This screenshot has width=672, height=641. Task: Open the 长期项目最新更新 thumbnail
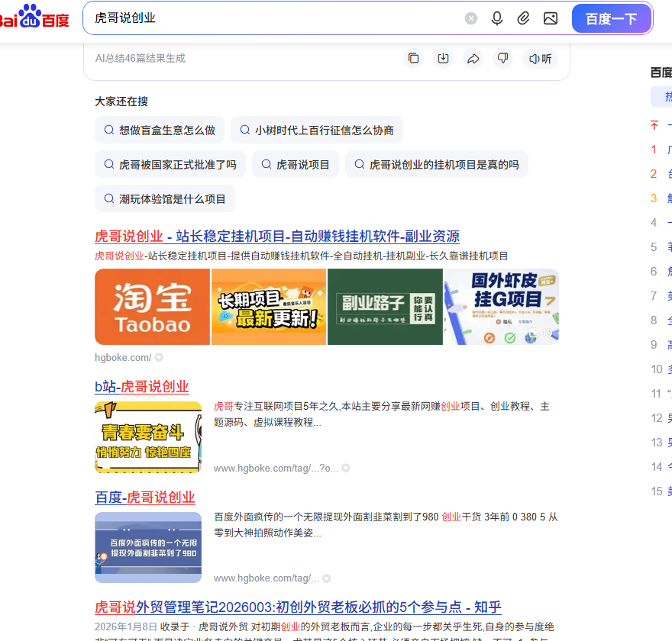click(269, 307)
